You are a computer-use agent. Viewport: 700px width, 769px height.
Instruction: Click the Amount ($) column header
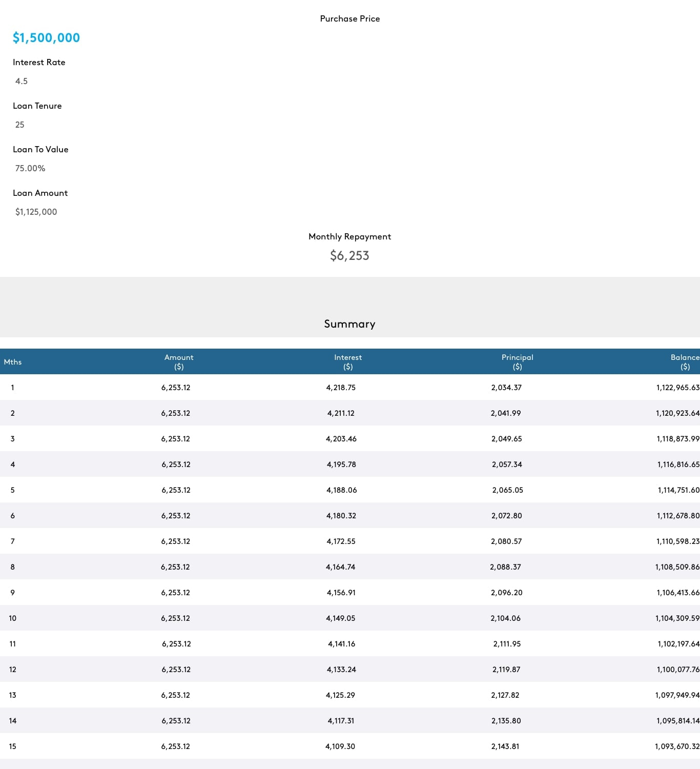(x=179, y=362)
